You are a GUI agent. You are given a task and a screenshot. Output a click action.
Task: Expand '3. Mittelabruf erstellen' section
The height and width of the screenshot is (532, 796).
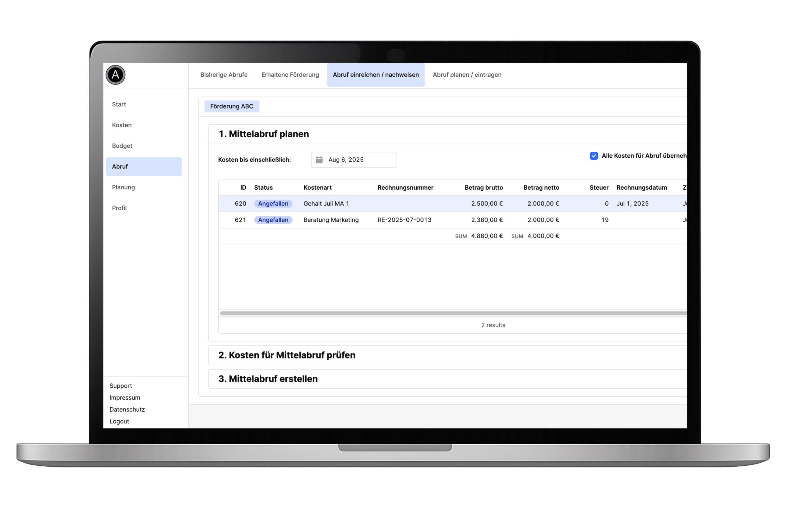point(268,379)
